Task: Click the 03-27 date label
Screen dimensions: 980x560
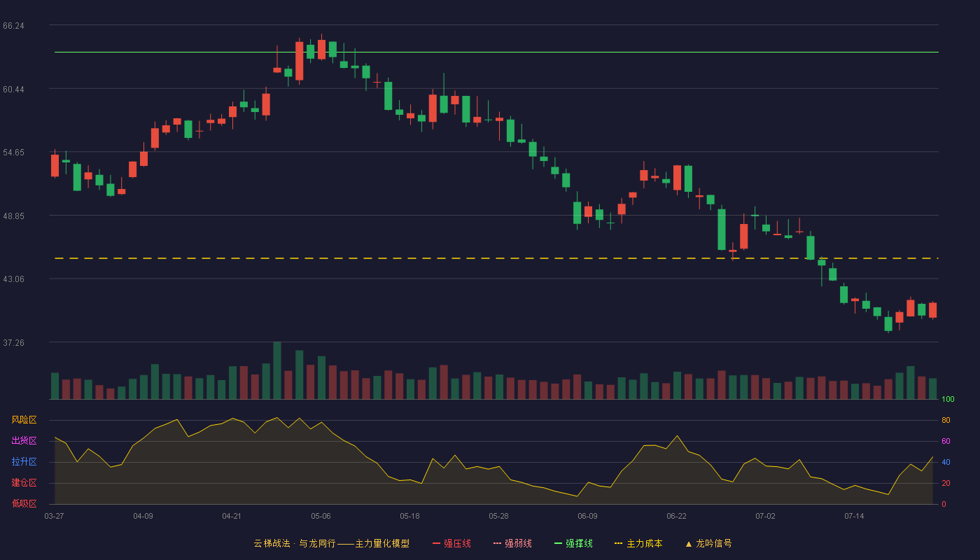Action: (54, 516)
